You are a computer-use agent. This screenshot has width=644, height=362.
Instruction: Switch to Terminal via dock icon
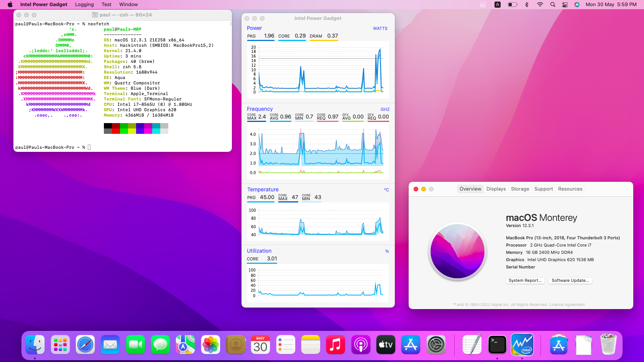pos(497,344)
